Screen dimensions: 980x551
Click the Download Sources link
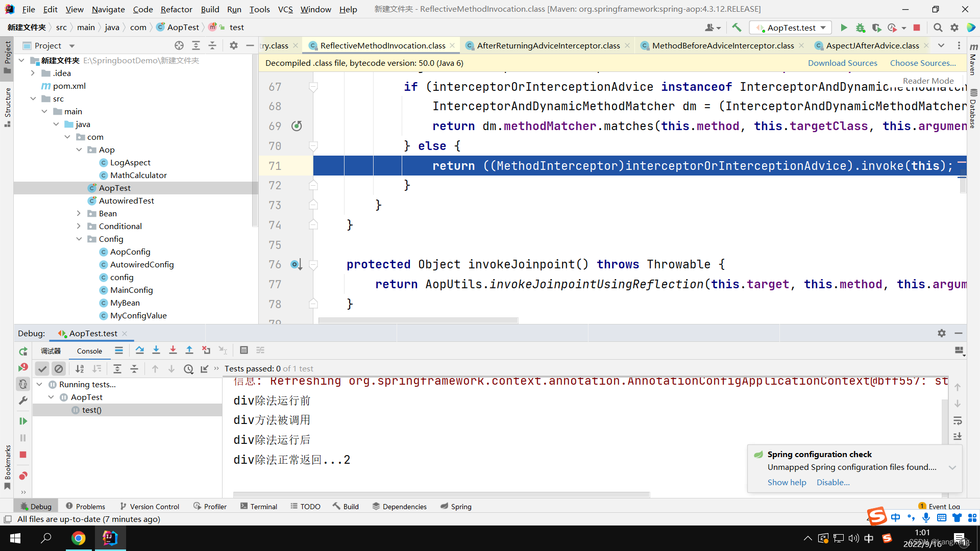(842, 63)
